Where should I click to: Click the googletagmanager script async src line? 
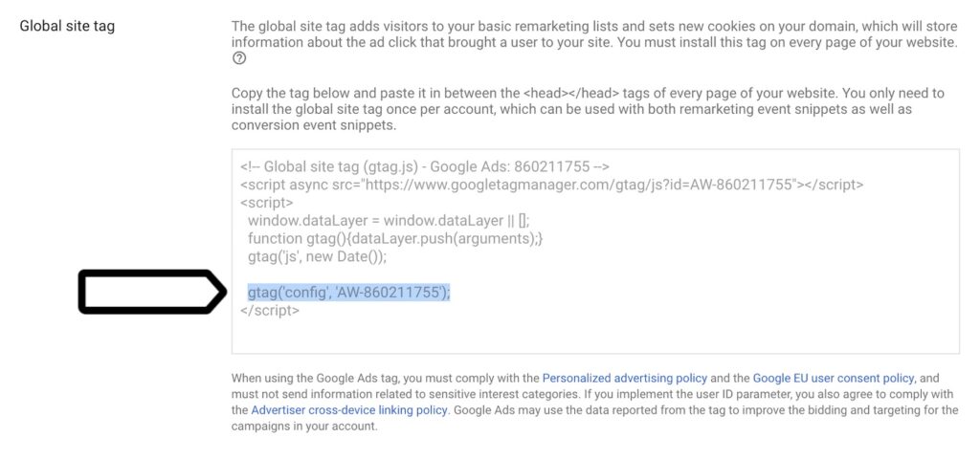[x=552, y=185]
